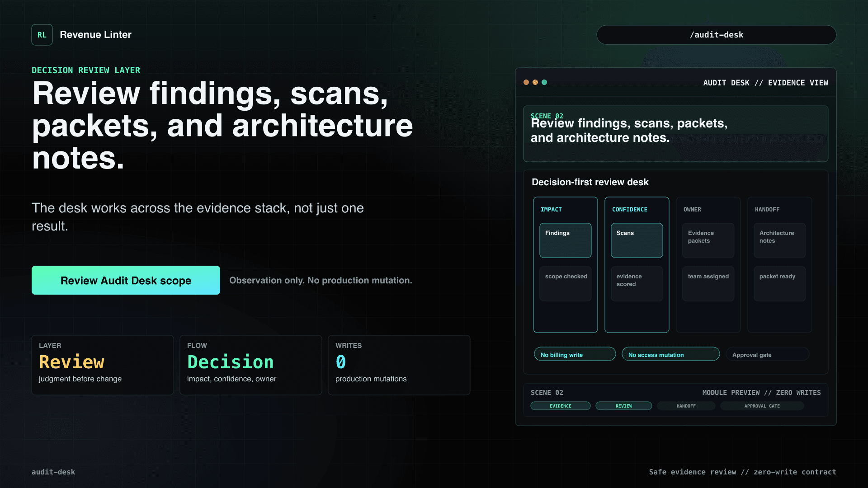Click the SCENE 02 banner in preview
The image size is (868, 488).
tap(675, 134)
